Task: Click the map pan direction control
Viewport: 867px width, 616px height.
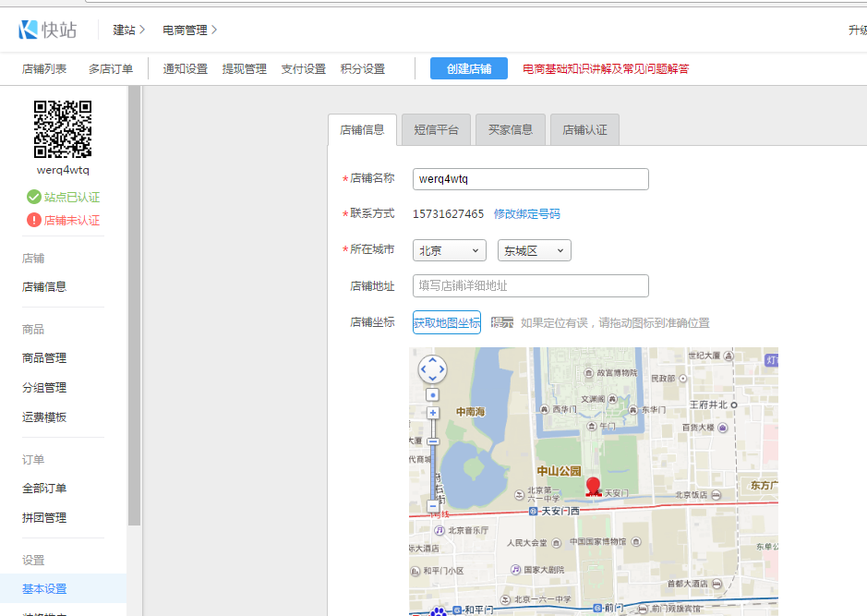Action: (432, 369)
